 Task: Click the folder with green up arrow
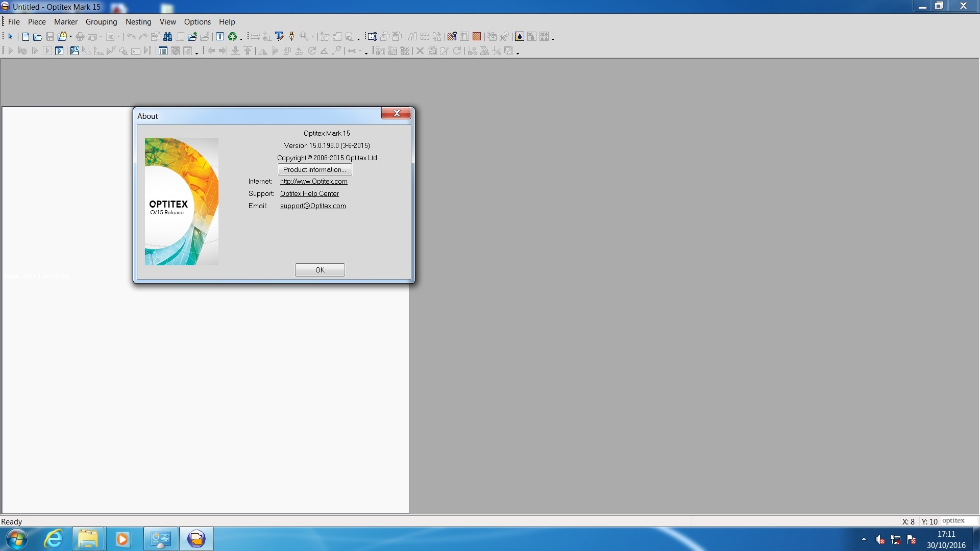(x=192, y=37)
